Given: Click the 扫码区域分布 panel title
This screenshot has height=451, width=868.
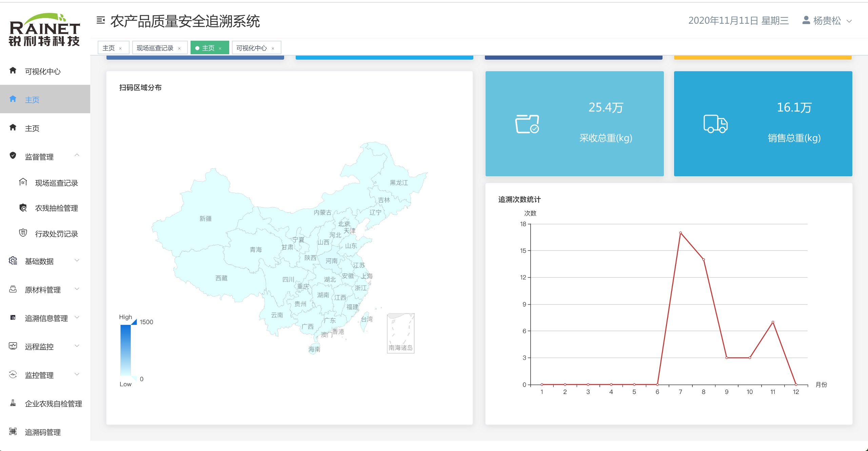Looking at the screenshot, I should click(140, 87).
